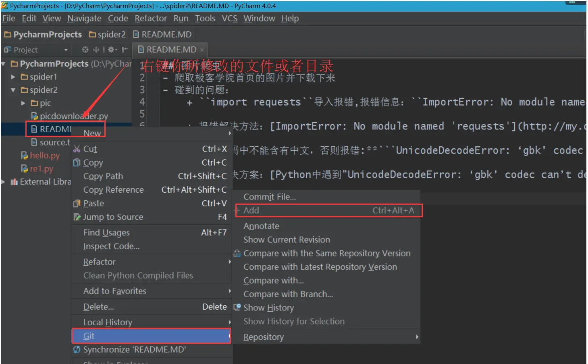This screenshot has width=588, height=364.
Task: Open the VCS menu
Action: 230,19
